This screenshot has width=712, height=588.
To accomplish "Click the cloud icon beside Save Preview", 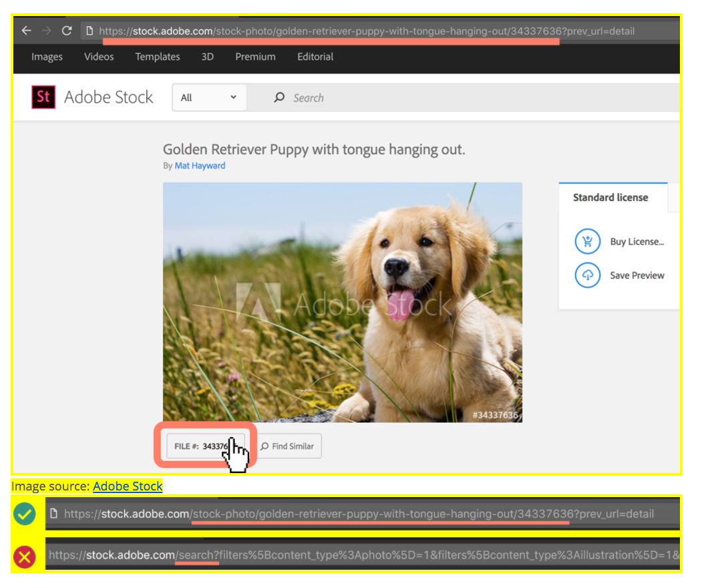I will pos(588,275).
